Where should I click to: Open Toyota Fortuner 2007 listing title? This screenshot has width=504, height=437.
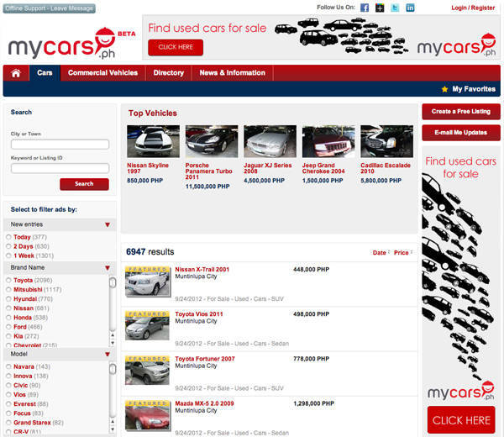tap(205, 359)
